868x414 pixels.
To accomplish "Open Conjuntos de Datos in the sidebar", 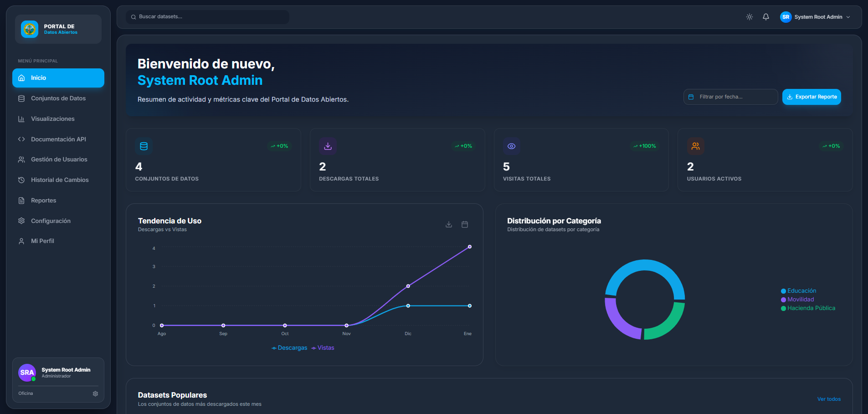I will point(58,98).
